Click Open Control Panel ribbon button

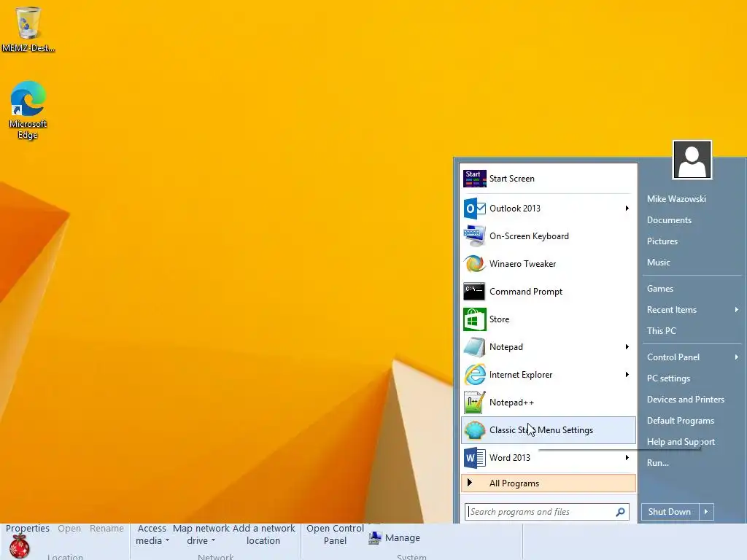tap(335, 534)
